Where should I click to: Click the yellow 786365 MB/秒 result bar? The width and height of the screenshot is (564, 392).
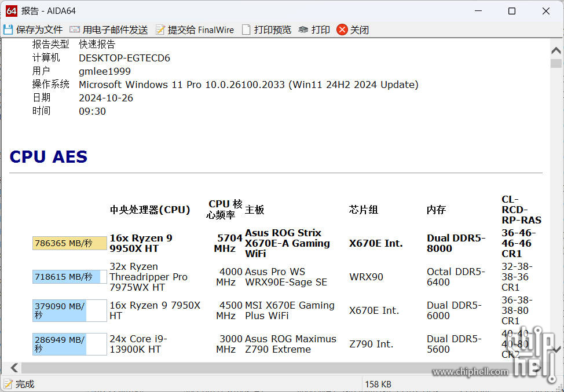tap(69, 243)
